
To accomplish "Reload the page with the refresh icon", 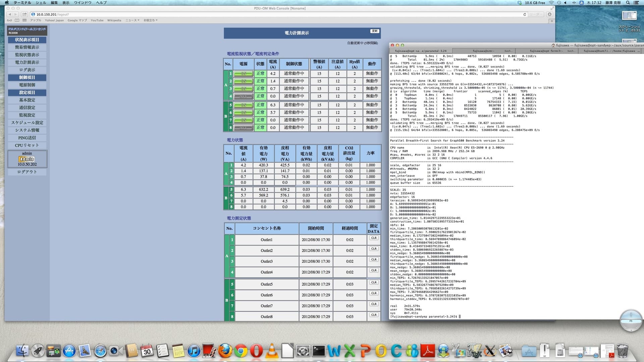I will (x=525, y=14).
